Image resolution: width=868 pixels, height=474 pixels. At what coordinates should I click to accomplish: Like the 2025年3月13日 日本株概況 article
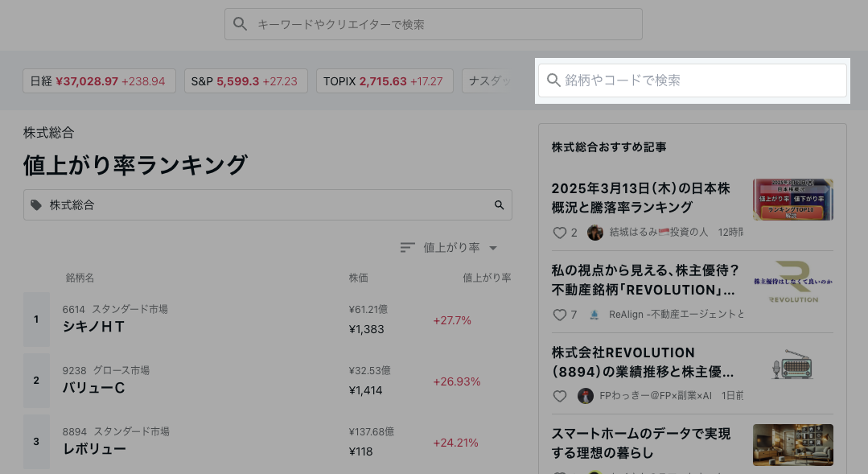click(560, 233)
